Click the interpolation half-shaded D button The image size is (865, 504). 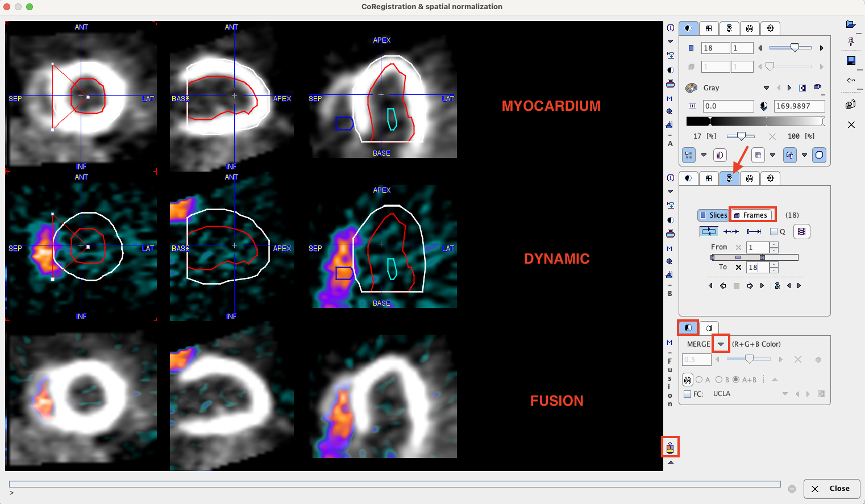point(720,155)
